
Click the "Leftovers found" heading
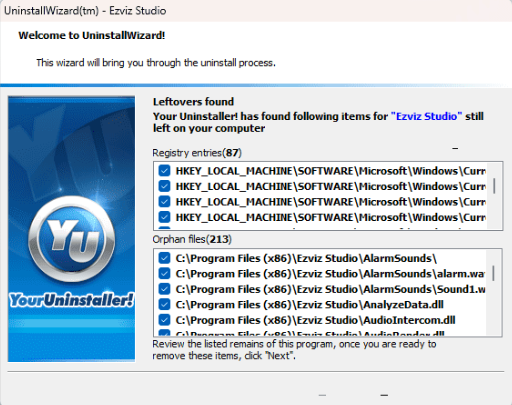point(193,102)
